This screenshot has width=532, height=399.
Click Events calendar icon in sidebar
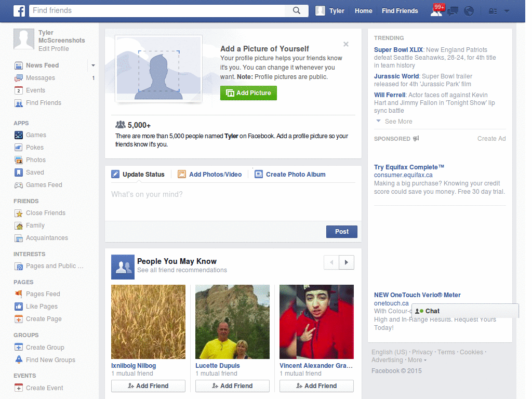19,90
